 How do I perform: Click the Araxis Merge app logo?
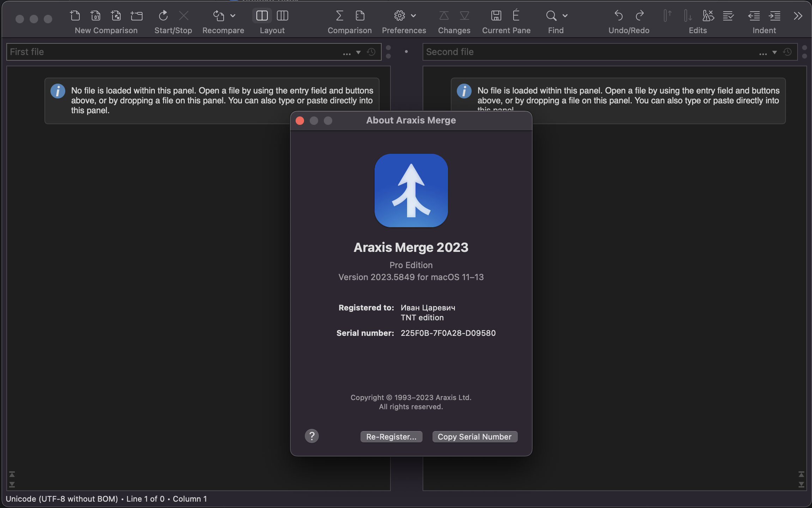[x=411, y=190]
